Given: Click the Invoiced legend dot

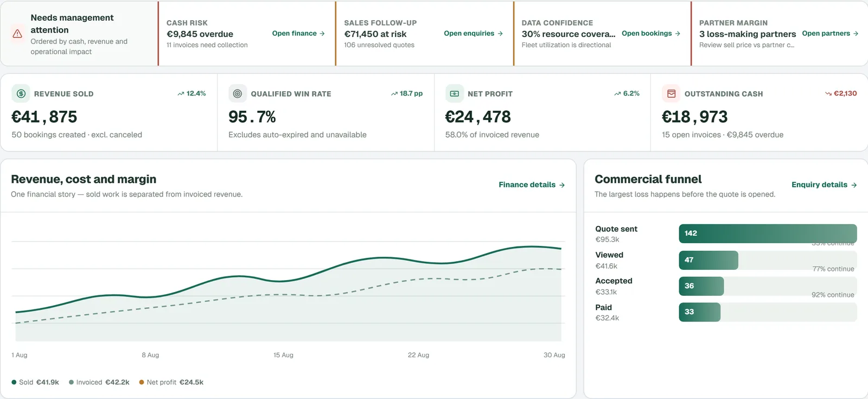Looking at the screenshot, I should [71, 382].
